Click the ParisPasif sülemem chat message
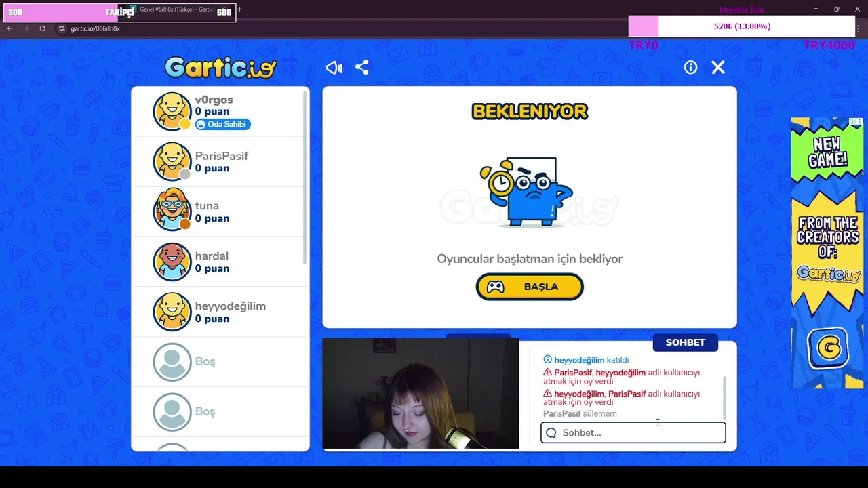The image size is (868, 488). pyautogui.click(x=580, y=413)
